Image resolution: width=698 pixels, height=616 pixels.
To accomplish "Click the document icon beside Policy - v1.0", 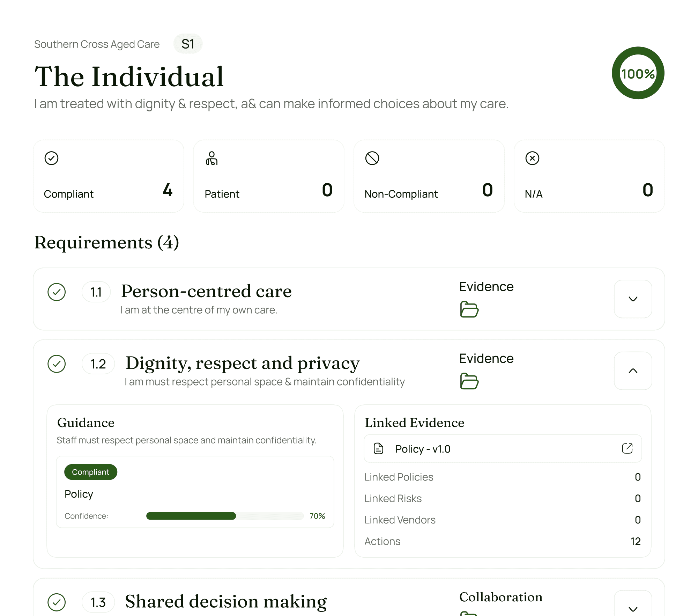I will click(x=378, y=448).
